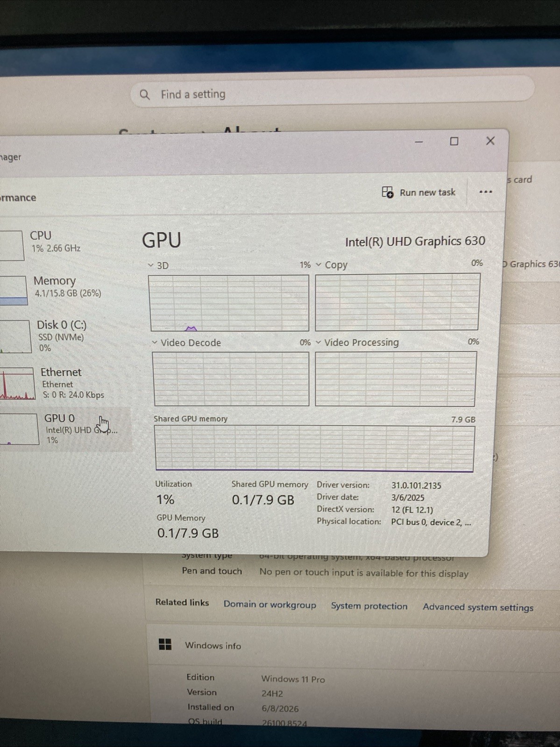Click the GPU Memory 0.1/7.9 GB value

coord(188,533)
